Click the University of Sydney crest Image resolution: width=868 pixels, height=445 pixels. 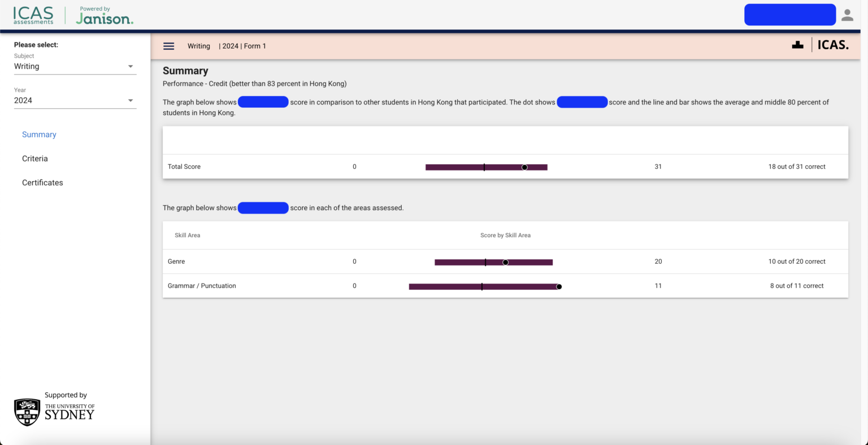(x=27, y=412)
